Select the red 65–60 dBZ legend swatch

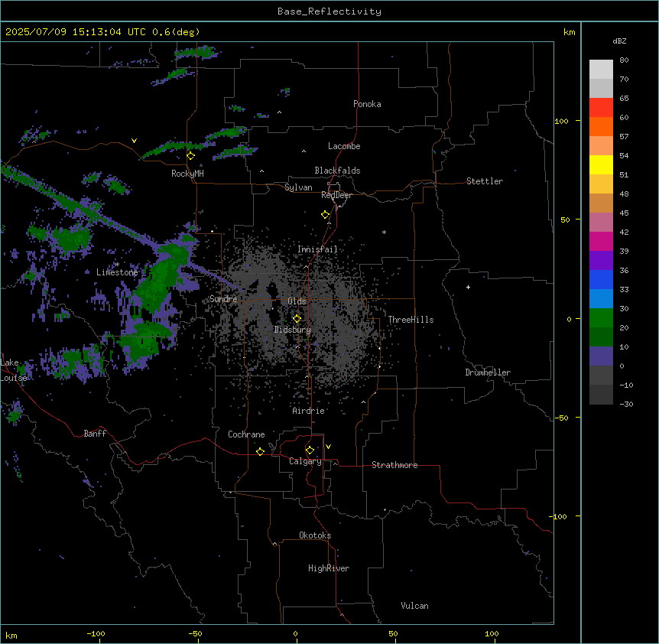pos(601,108)
